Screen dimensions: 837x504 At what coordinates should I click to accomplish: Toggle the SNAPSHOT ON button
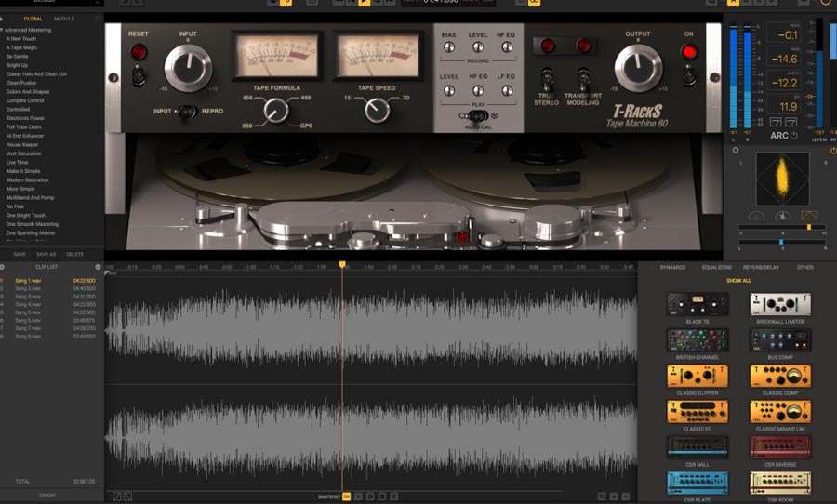tap(347, 497)
